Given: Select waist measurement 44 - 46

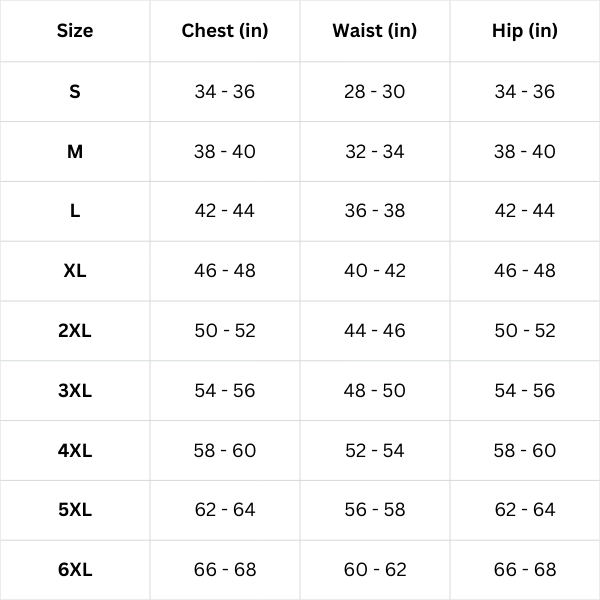Looking at the screenshot, I should (x=375, y=331).
